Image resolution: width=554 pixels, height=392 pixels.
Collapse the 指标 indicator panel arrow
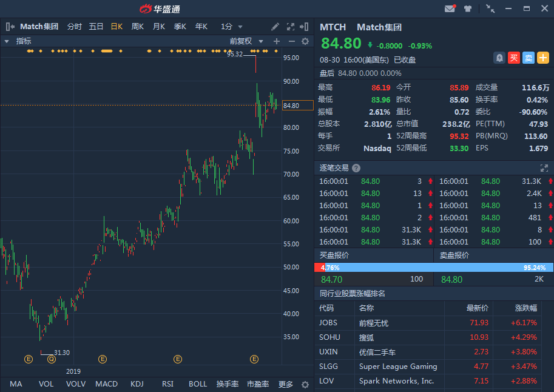(x=7, y=41)
